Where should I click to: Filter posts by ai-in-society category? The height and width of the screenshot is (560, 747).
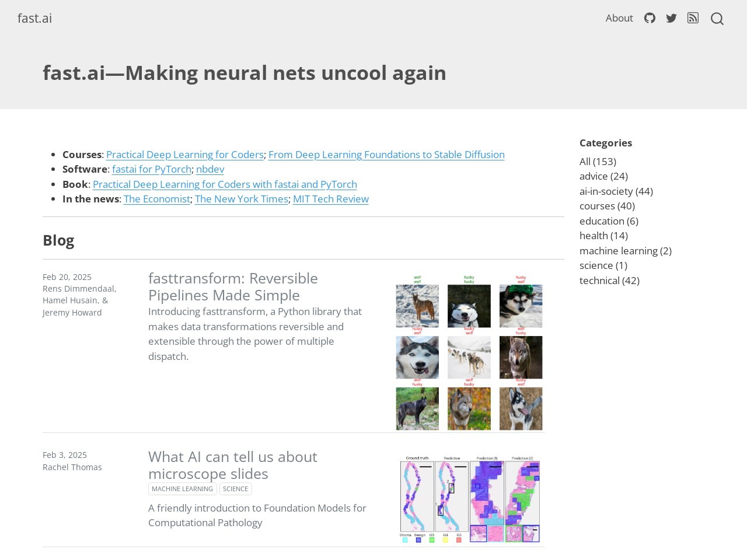click(616, 191)
